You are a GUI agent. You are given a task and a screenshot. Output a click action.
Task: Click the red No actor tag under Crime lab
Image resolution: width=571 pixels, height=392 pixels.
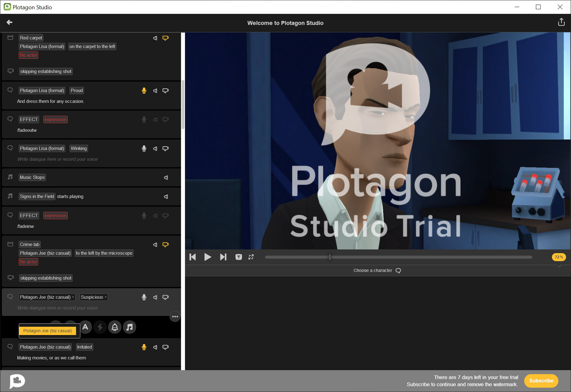click(28, 262)
